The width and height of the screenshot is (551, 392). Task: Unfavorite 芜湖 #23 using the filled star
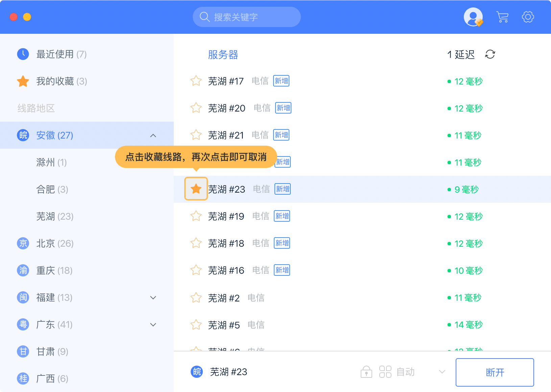196,189
